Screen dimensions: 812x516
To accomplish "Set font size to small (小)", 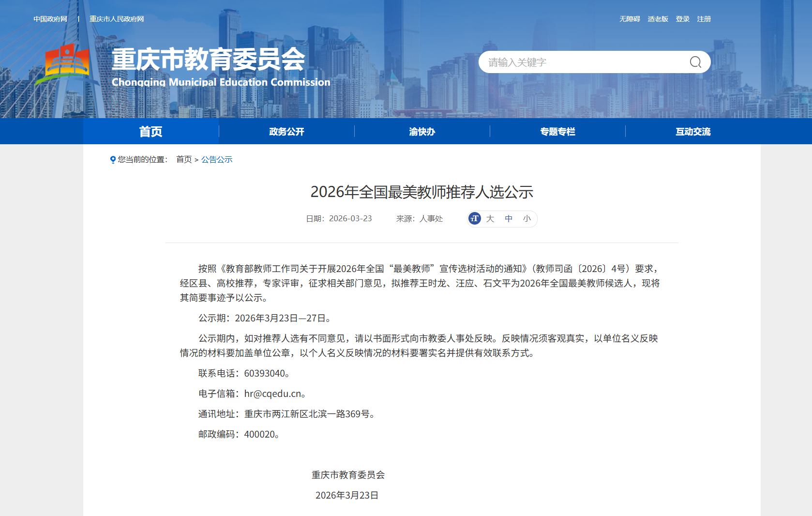I will (x=527, y=219).
